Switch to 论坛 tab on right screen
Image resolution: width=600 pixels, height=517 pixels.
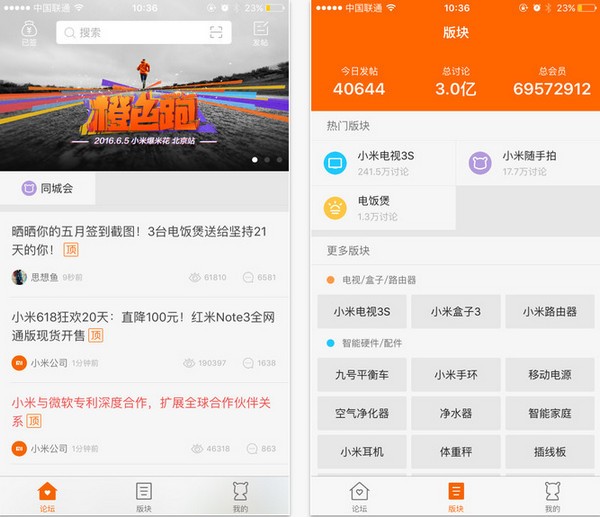[359, 497]
